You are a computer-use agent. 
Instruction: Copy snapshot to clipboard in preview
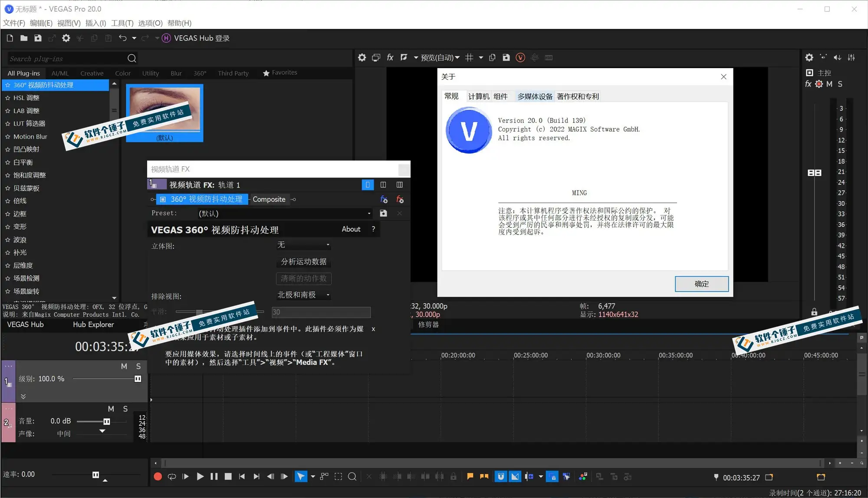click(x=492, y=57)
